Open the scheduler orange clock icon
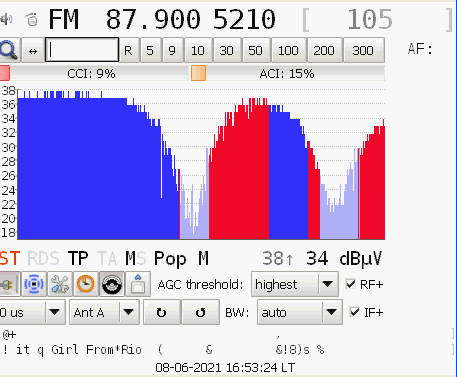This screenshot has width=457, height=377. (86, 284)
